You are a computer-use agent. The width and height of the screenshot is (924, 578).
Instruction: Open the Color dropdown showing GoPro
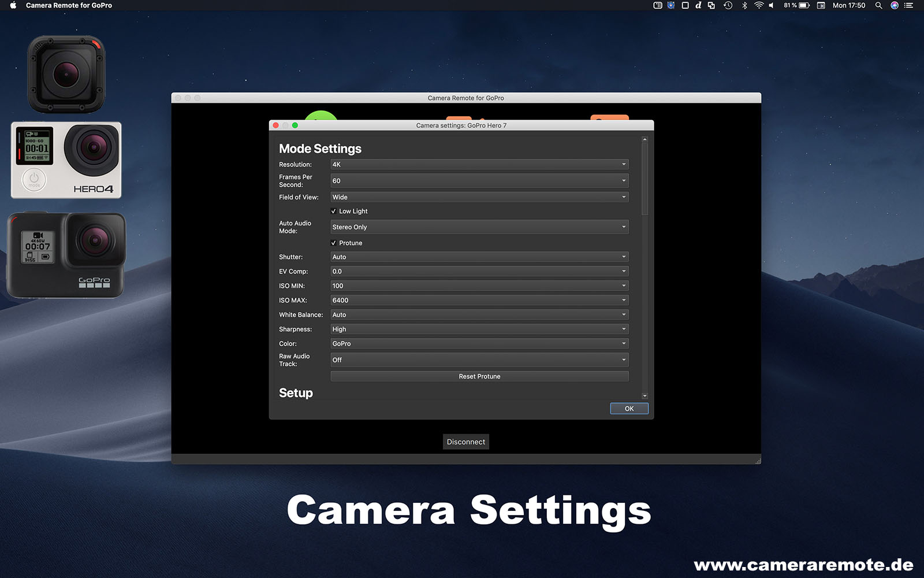point(479,343)
